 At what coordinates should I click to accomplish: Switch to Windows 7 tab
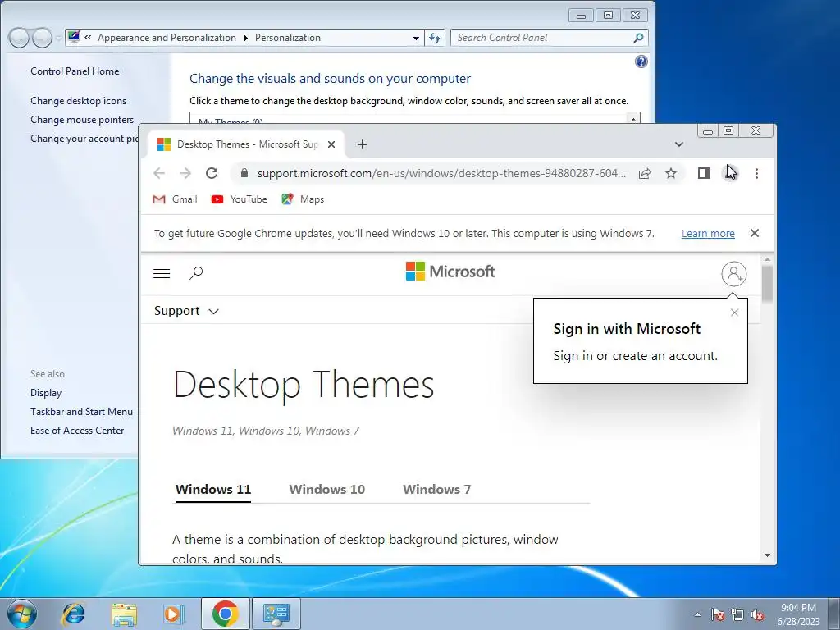[x=436, y=489]
